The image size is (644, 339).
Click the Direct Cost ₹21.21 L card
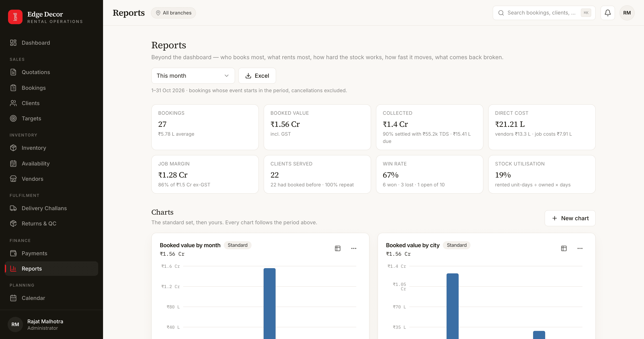pos(542,127)
